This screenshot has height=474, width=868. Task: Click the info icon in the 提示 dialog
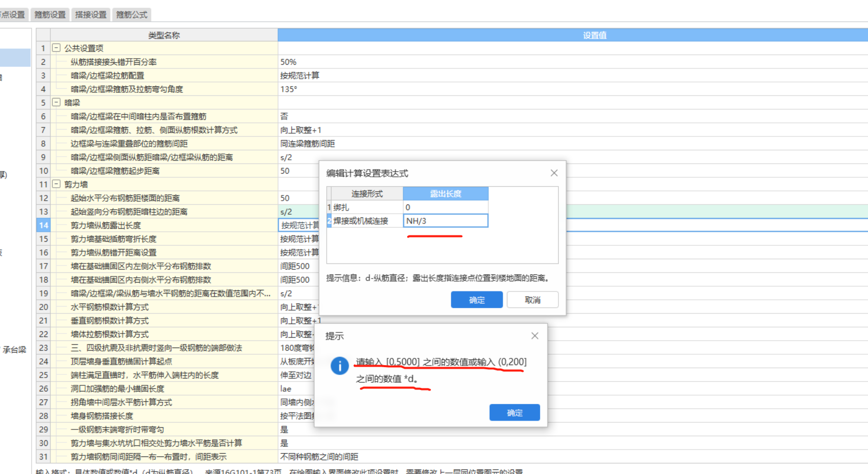click(x=340, y=366)
